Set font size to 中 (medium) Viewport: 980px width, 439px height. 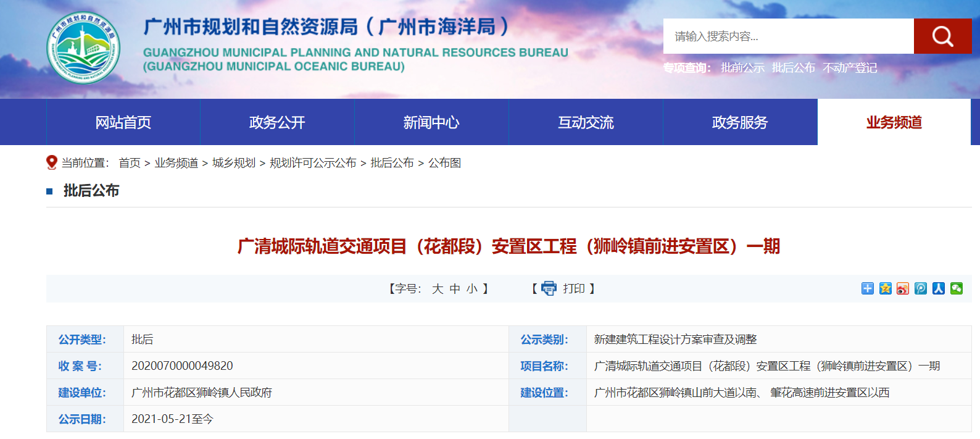tap(455, 289)
